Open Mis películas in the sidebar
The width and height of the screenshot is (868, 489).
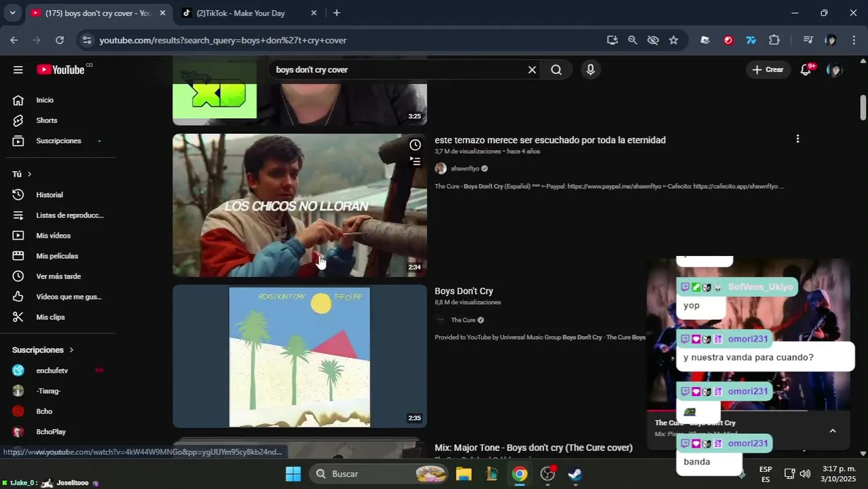(x=58, y=256)
